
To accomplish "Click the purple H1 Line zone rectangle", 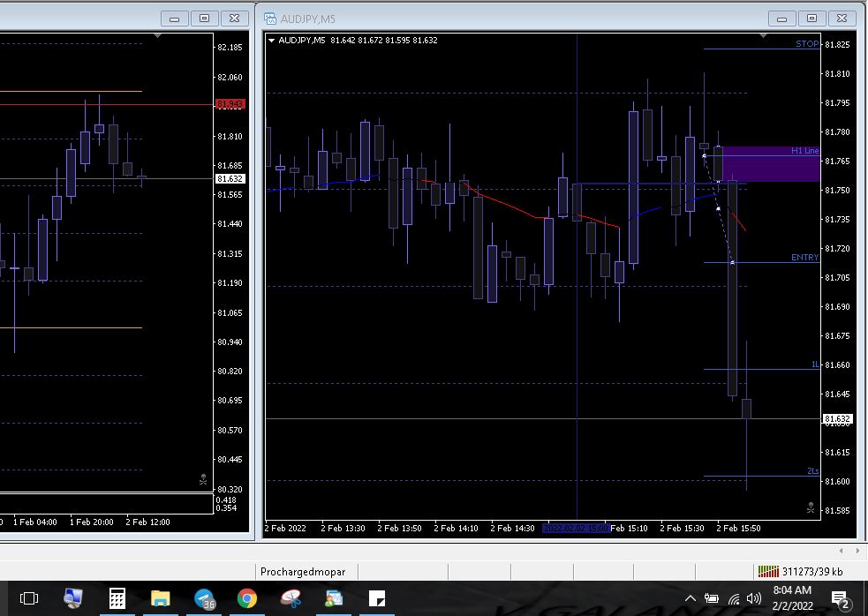I will pyautogui.click(x=770, y=165).
